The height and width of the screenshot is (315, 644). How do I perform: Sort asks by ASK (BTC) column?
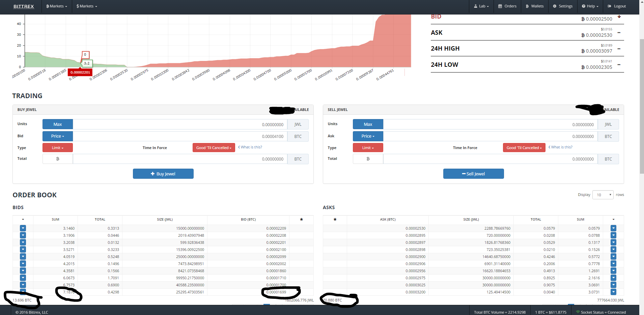[388, 220]
